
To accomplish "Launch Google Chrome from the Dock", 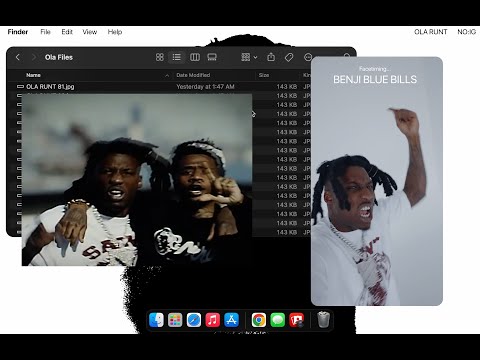I will (259, 320).
